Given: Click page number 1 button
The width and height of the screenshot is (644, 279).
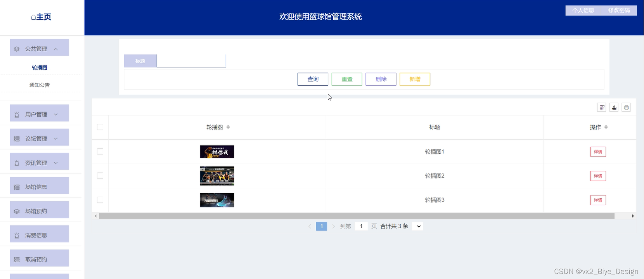Looking at the screenshot, I should [x=322, y=226].
